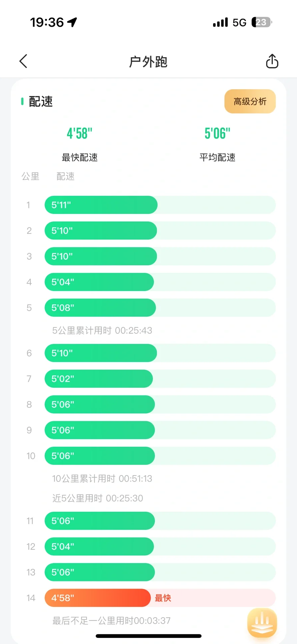The height and width of the screenshot is (644, 297).
Task: Tap the cellular signal bars icon
Action: click(x=220, y=22)
